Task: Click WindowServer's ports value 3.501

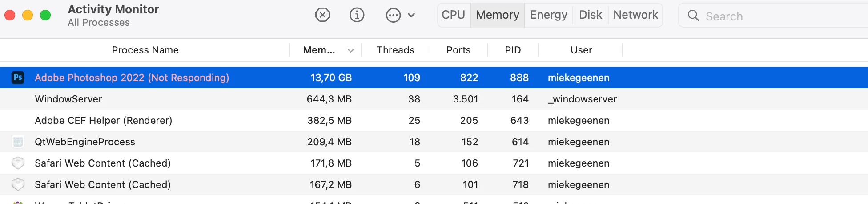Action: [466, 99]
